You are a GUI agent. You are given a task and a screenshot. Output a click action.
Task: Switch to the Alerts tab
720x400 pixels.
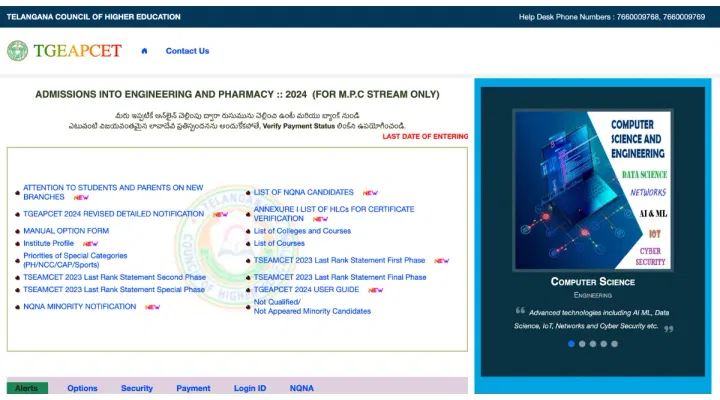[x=26, y=388]
